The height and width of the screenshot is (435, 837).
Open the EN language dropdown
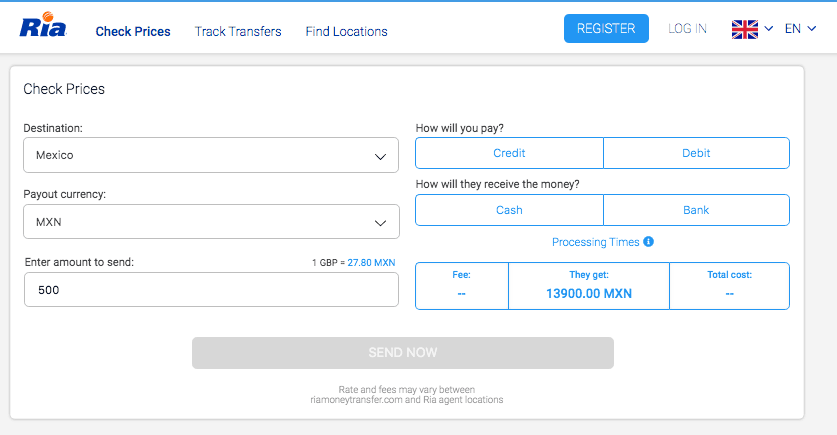pos(800,29)
